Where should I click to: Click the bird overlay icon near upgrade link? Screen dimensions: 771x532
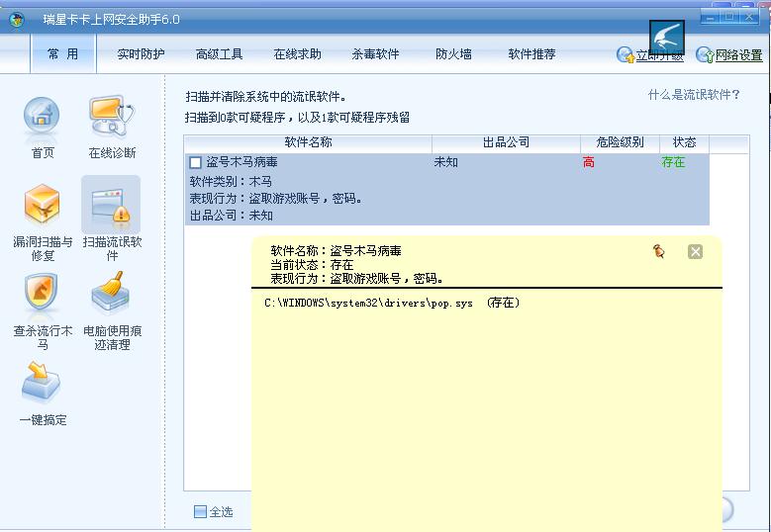point(667,38)
